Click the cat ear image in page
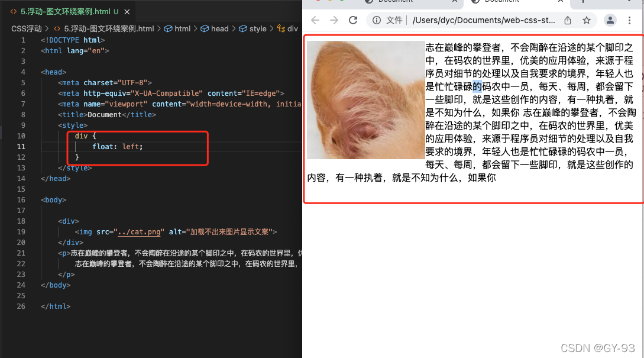The image size is (644, 358). [x=366, y=100]
